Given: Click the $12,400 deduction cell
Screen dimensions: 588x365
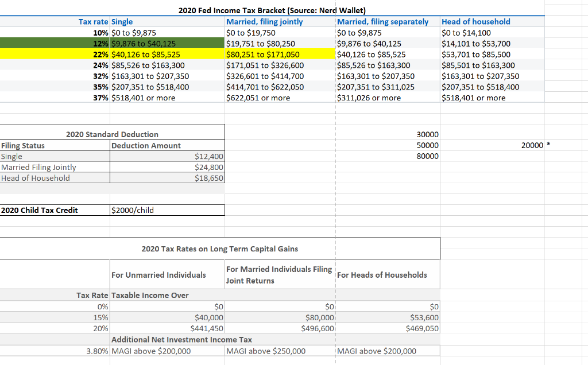Looking at the screenshot, I should coord(167,156).
